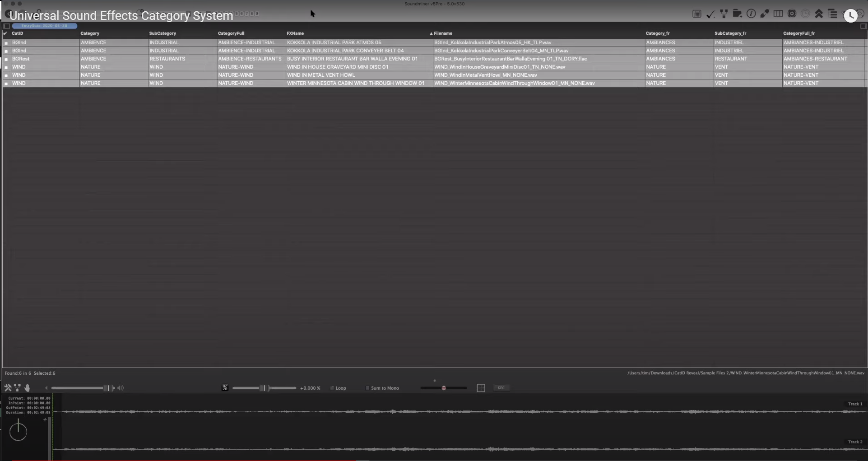Click the folder transfer icon
This screenshot has height=461, width=868.
coord(737,14)
